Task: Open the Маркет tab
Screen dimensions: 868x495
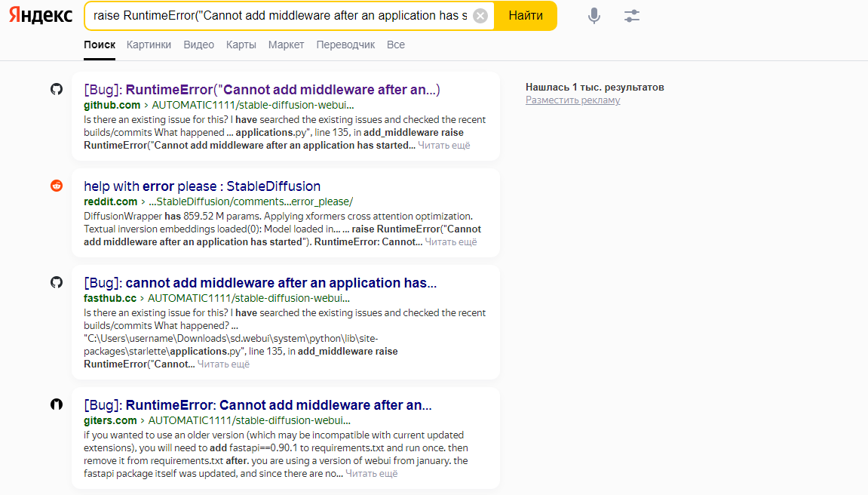Action: coord(287,45)
